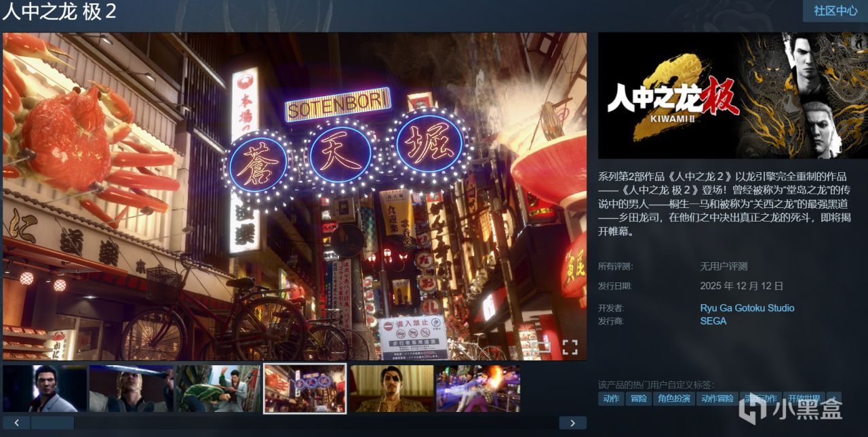
Task: Select the purple combat effects thumbnail
Action: (x=478, y=389)
